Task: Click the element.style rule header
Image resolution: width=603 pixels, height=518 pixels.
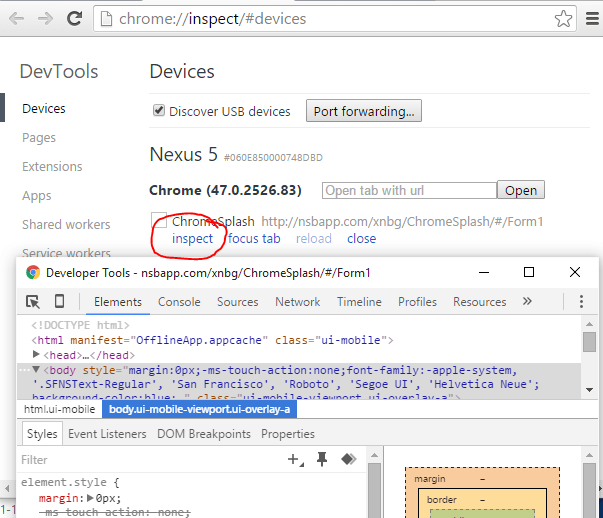Action: tap(70, 482)
